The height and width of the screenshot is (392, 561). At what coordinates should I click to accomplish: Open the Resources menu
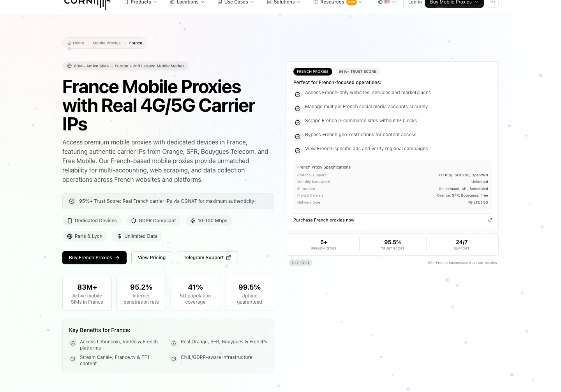(x=338, y=2)
